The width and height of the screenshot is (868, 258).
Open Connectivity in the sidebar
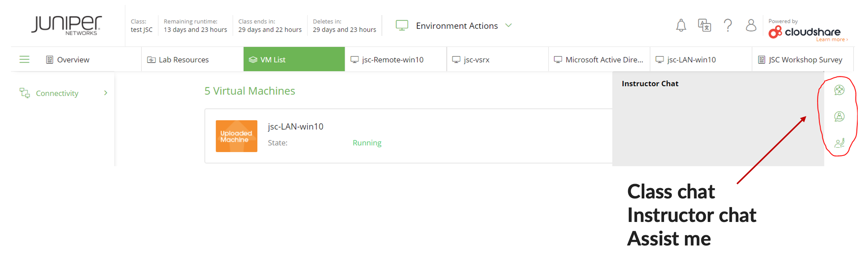pos(57,93)
